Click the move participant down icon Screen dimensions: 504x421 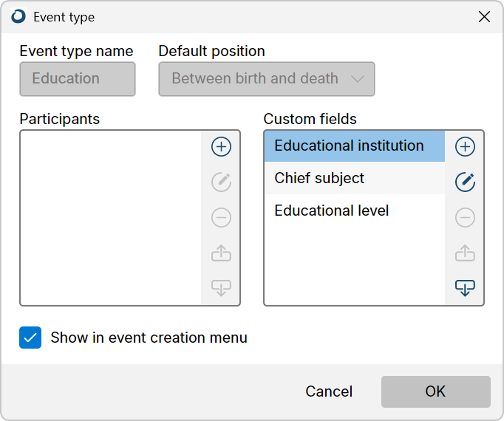tap(221, 287)
